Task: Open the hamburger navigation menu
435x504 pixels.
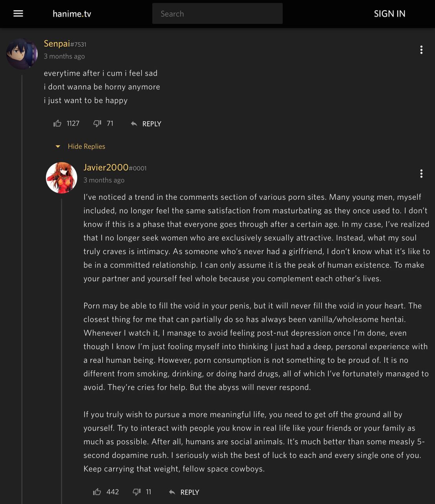Action: [18, 14]
